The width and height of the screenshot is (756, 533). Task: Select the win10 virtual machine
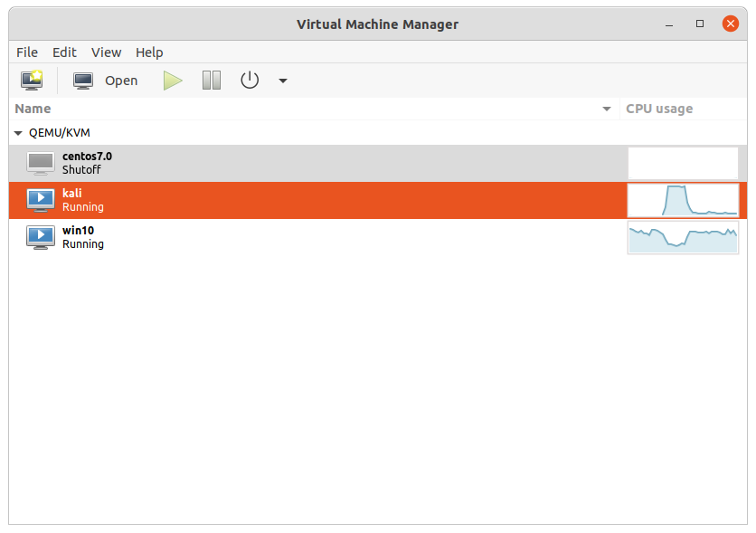[x=378, y=237]
